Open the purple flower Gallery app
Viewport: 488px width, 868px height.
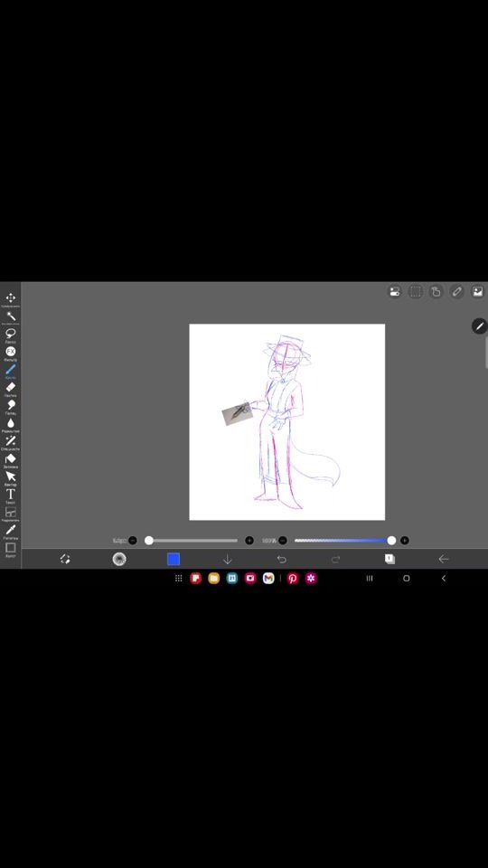tap(311, 578)
